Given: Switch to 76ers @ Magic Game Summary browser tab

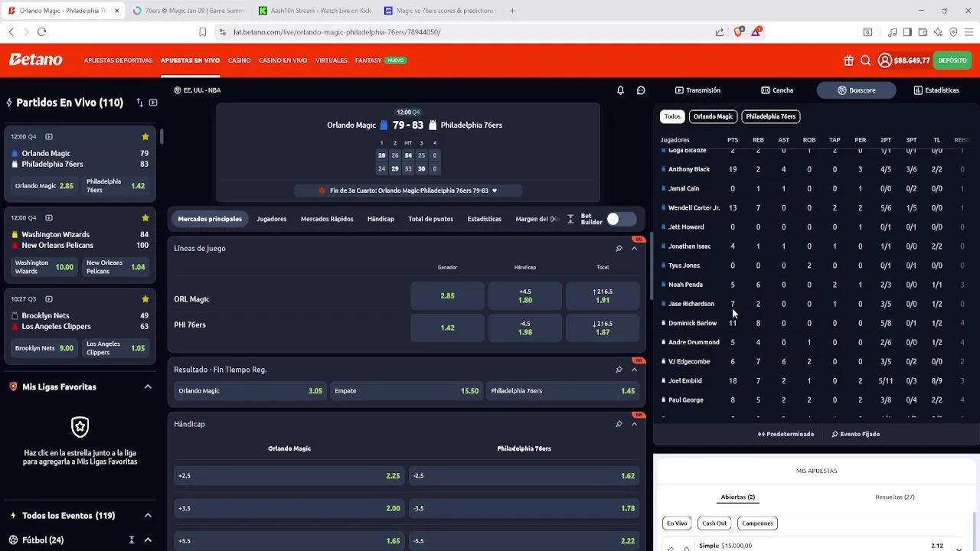Looking at the screenshot, I should click(189, 11).
